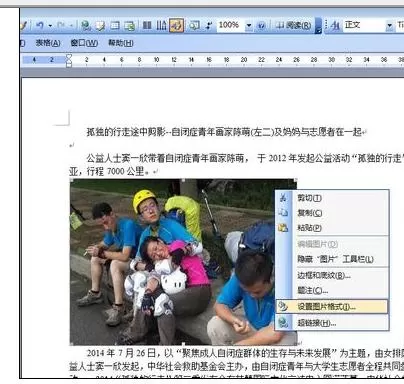Toggle the highlighted Drawing toolbar button
The image size is (404, 384).
click(176, 25)
